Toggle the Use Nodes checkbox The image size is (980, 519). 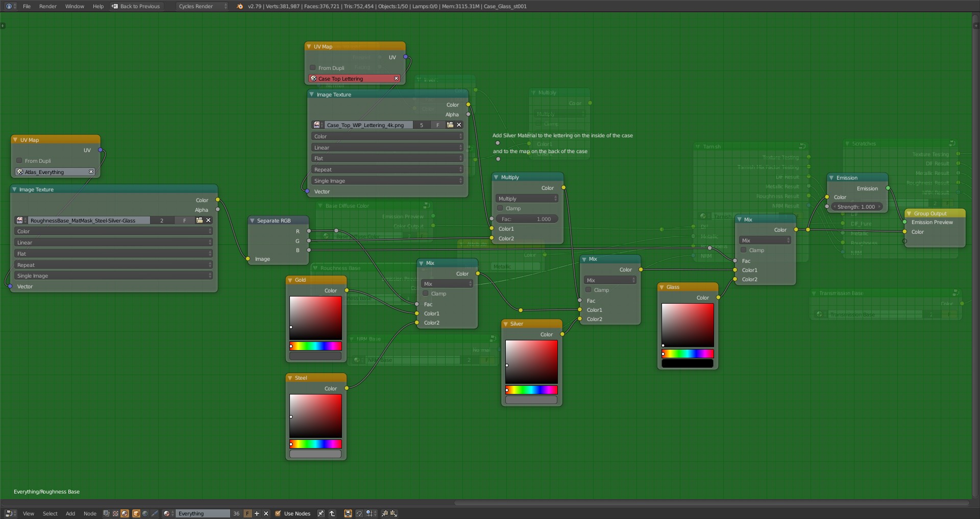(x=278, y=513)
